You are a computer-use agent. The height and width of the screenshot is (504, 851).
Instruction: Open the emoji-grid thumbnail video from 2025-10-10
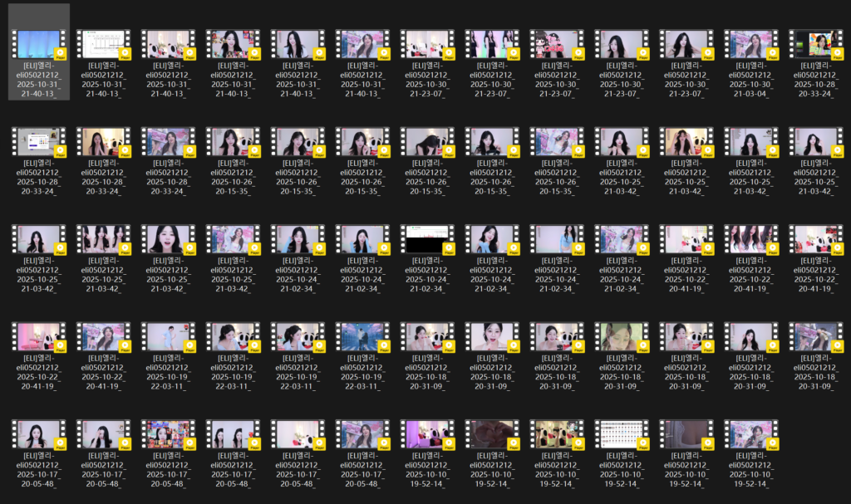(621, 433)
